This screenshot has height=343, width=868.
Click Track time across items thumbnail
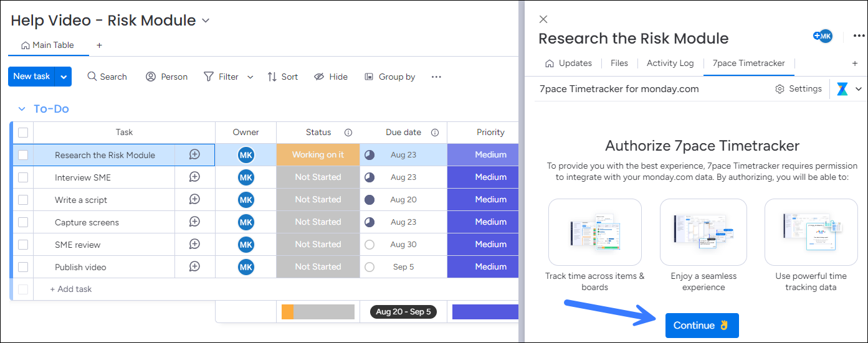[x=595, y=232]
